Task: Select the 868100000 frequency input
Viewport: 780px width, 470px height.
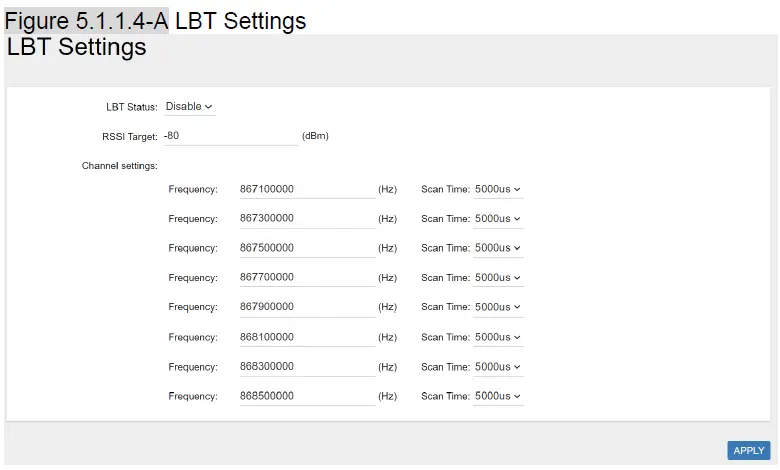Action: tap(306, 337)
